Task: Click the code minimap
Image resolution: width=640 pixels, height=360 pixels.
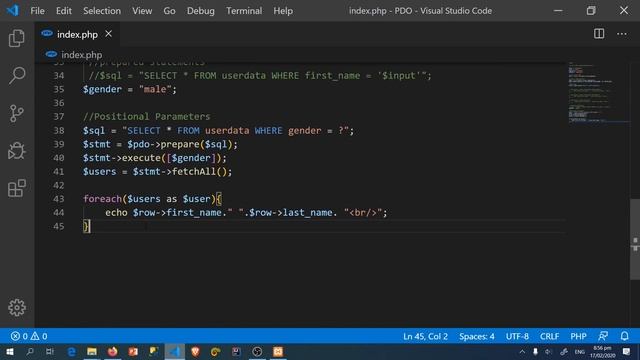Action: pyautogui.click(x=598, y=92)
